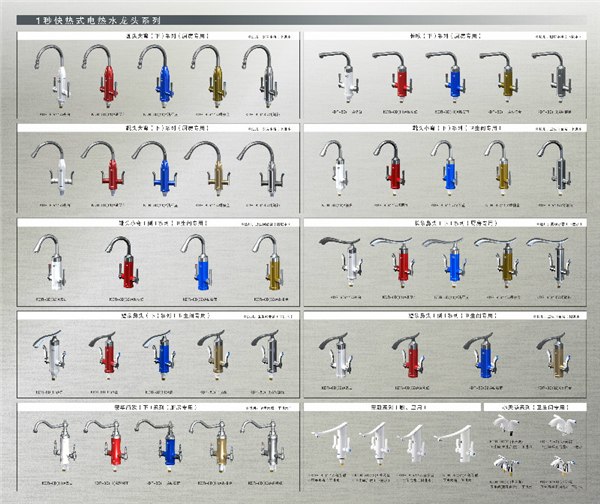
Task: Open white vintage S-spout faucet in bottom-left panel
Action: click(56, 446)
